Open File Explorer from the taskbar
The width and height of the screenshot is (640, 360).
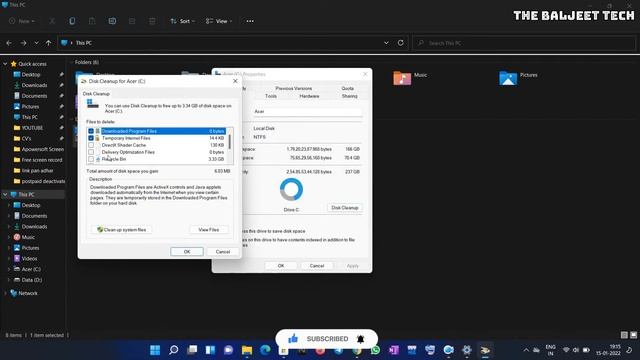[x=247, y=350]
